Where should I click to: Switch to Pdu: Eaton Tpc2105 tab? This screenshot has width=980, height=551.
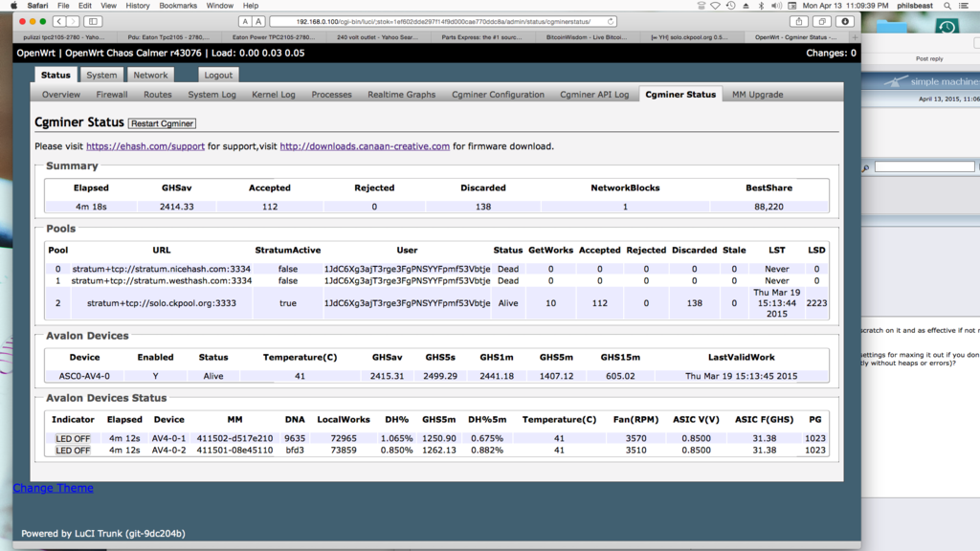[x=168, y=37]
